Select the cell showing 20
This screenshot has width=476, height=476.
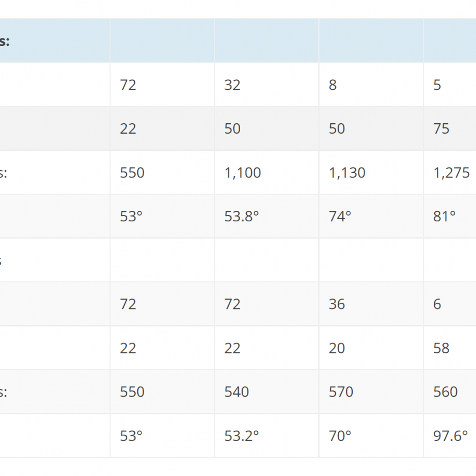pyautogui.click(x=371, y=348)
